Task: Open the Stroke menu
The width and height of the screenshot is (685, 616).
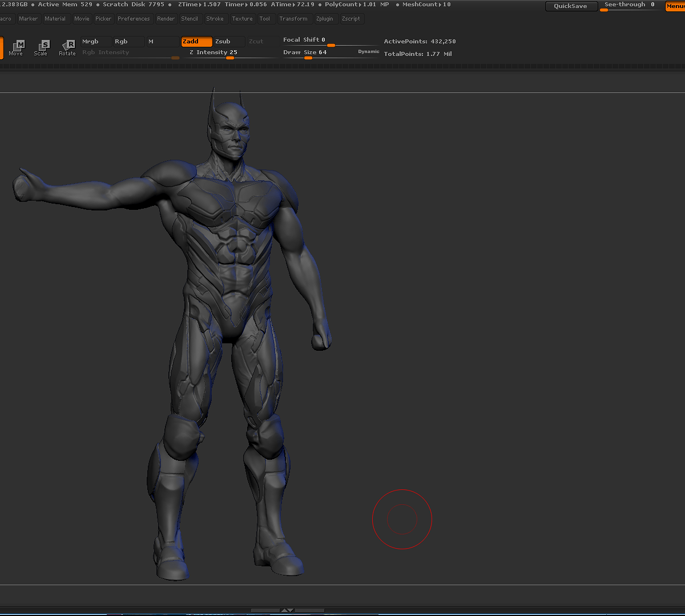Action: (215, 19)
